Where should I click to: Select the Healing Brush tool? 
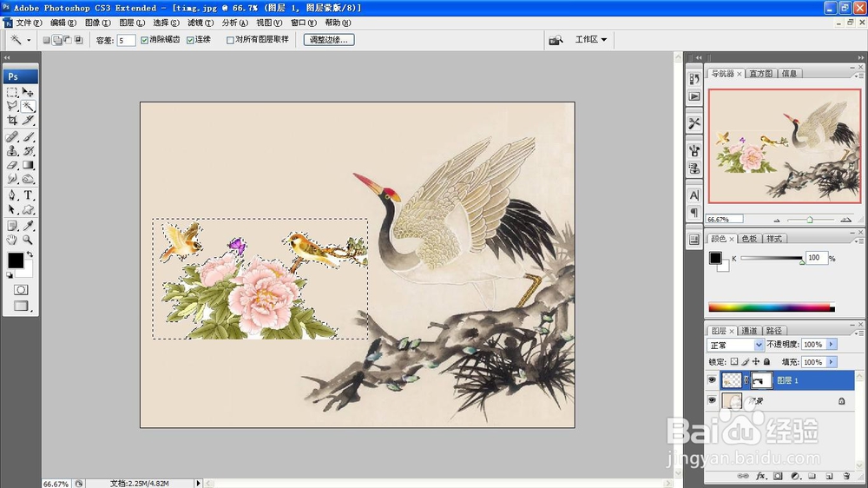(x=12, y=137)
